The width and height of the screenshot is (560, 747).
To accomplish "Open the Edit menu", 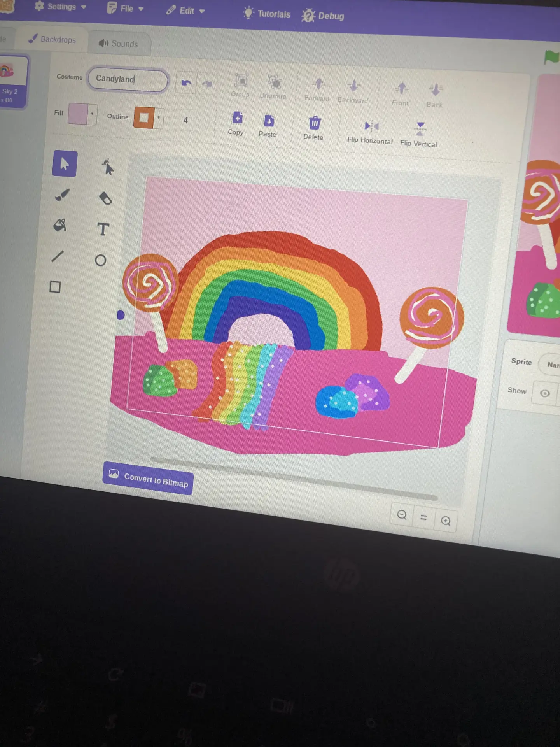I will click(x=185, y=11).
